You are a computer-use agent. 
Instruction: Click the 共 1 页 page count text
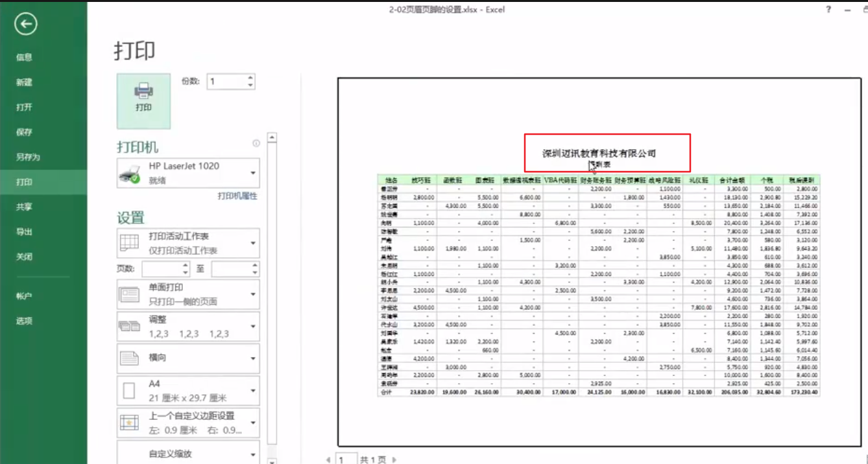click(x=373, y=459)
